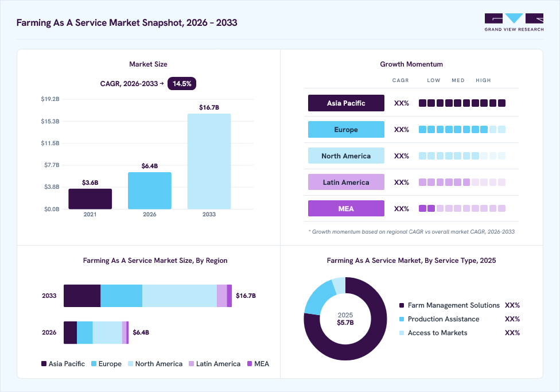This screenshot has height=392, width=560.
Task: Click the $19.2B y-axis label
Action: (50, 99)
